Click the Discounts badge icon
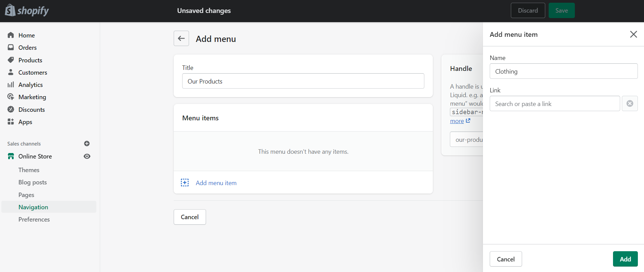The width and height of the screenshot is (644, 272). coord(11,109)
